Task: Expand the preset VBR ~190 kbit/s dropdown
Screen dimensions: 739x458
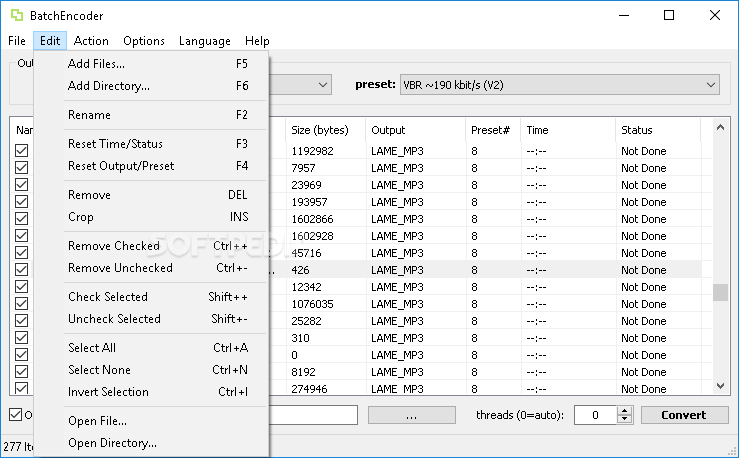Action: (710, 85)
